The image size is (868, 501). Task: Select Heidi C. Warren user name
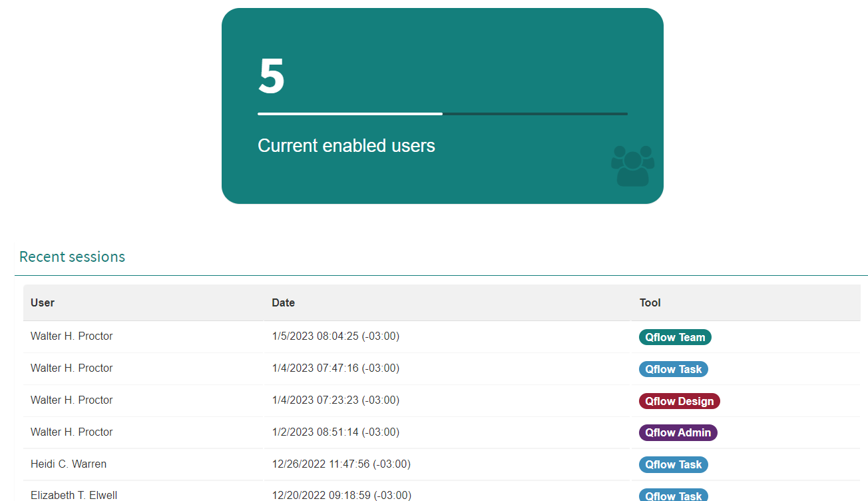[x=69, y=464]
